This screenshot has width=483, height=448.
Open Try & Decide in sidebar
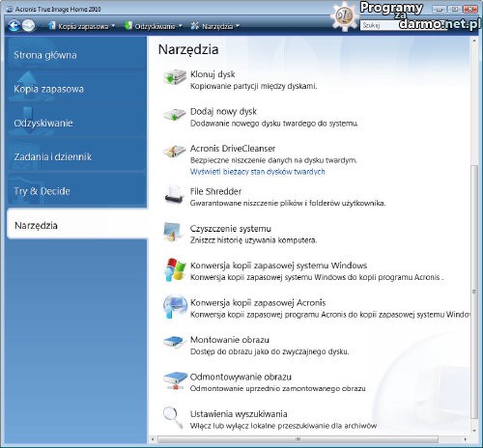pyautogui.click(x=76, y=190)
